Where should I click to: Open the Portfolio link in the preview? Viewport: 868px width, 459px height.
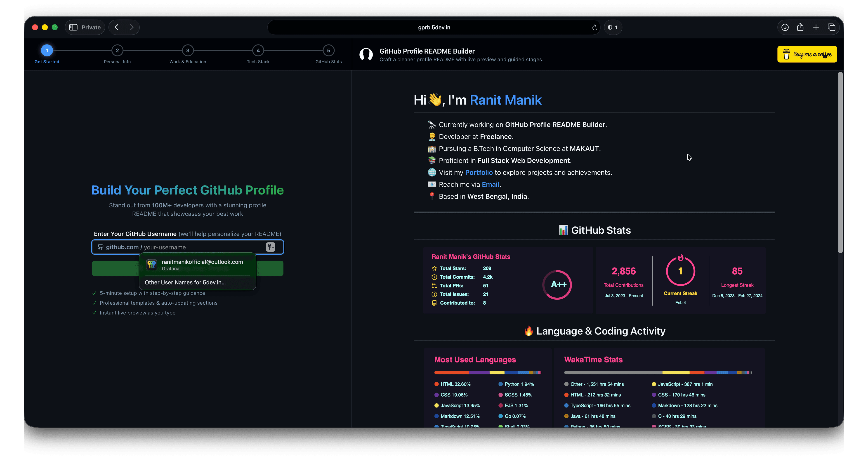(x=479, y=172)
